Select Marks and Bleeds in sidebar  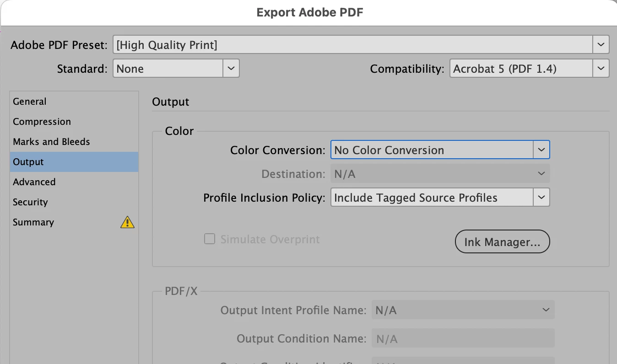51,142
